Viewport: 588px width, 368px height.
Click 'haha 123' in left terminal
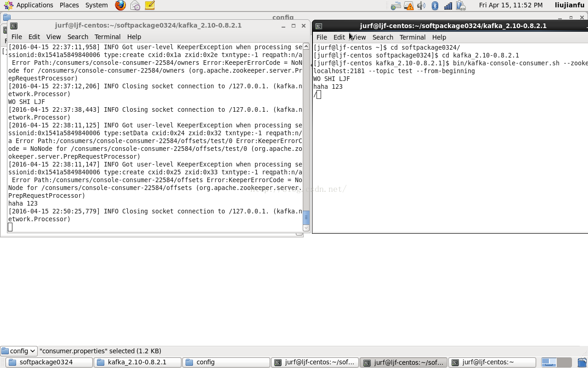point(23,203)
